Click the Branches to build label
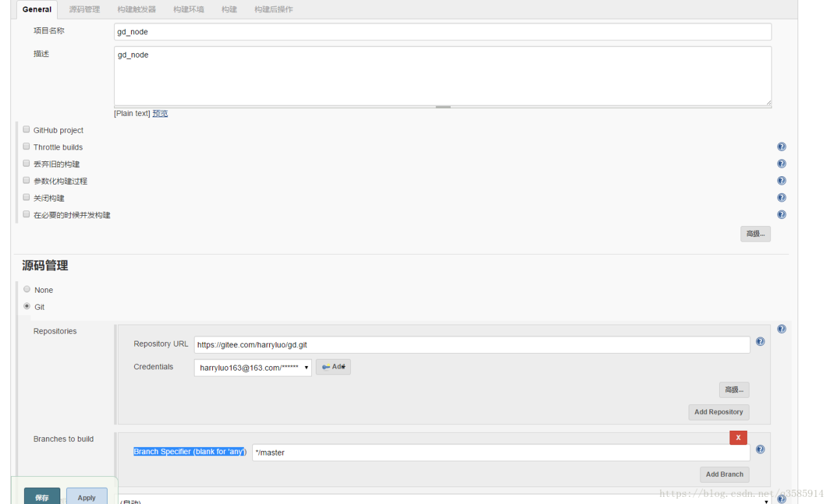Viewport: 830px width, 504px height. pos(64,439)
